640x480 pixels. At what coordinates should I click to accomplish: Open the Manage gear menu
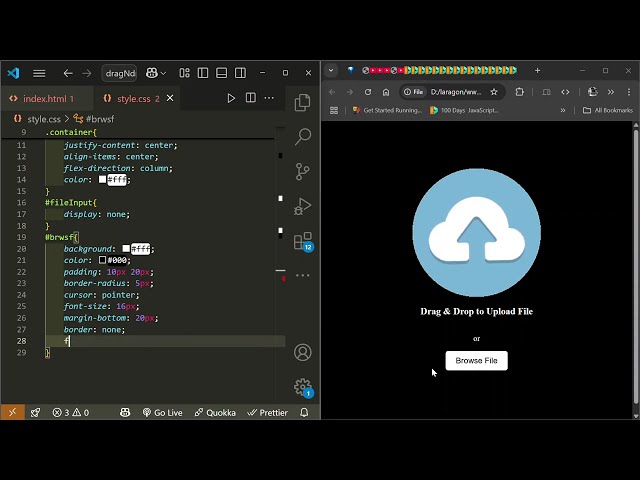(302, 387)
